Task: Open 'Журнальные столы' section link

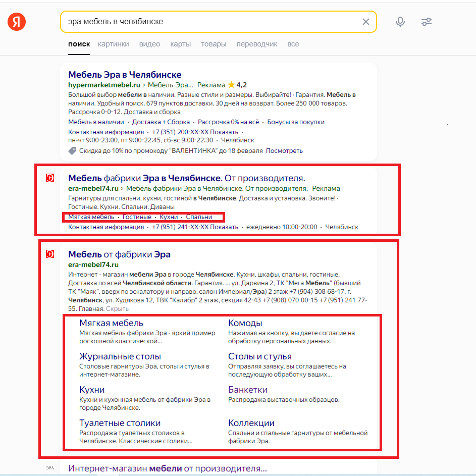Action: coord(120,356)
